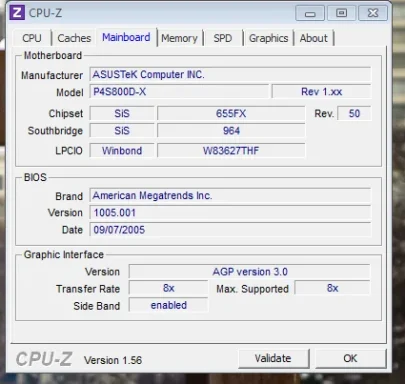Click the CPU-Z title bar text

pos(45,13)
